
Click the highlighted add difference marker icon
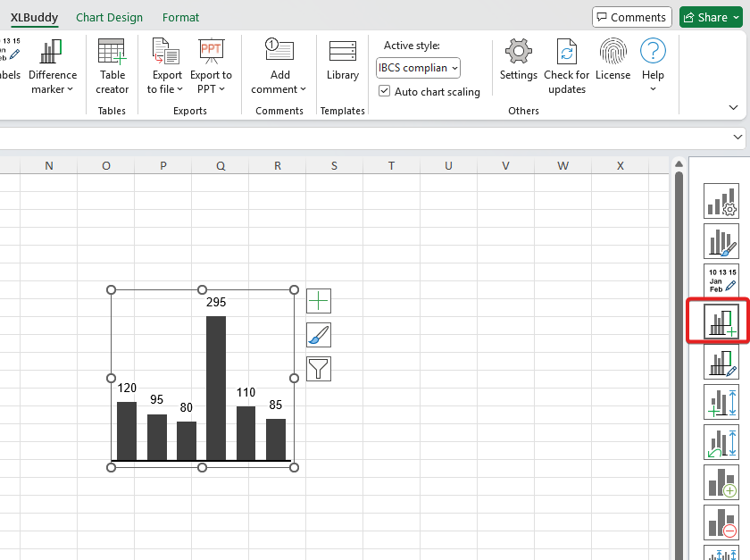[721, 322]
